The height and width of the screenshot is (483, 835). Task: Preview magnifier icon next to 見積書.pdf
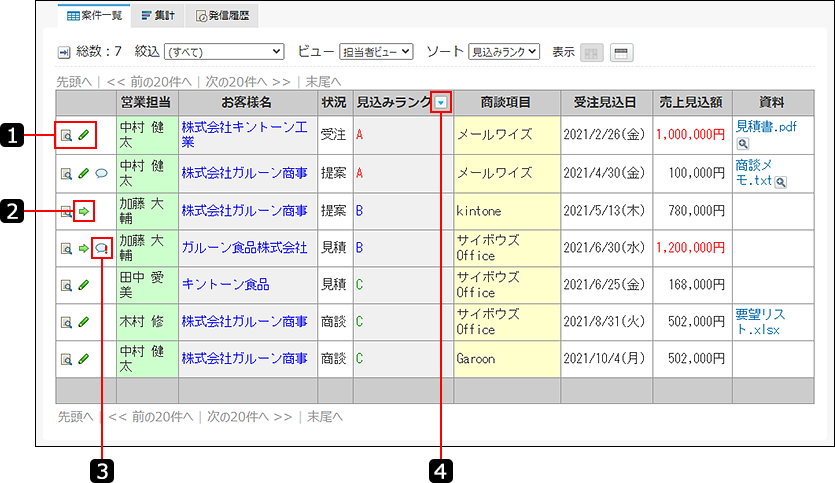(x=743, y=144)
